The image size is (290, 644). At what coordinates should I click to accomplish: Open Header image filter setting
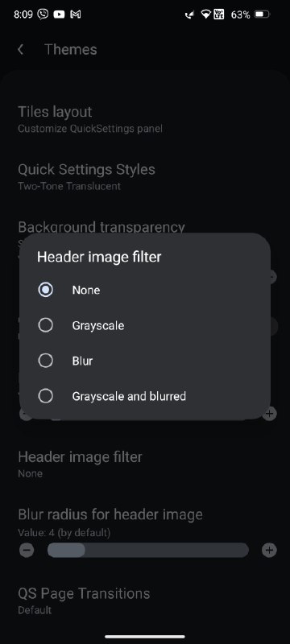(x=144, y=464)
